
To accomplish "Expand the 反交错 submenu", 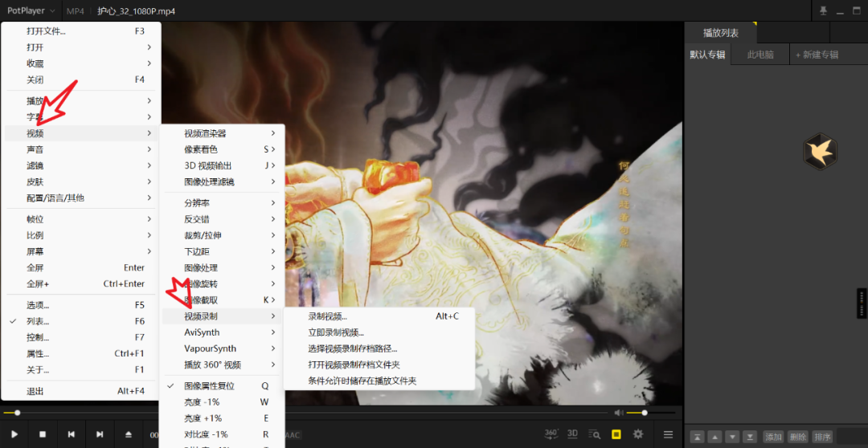I will click(223, 219).
